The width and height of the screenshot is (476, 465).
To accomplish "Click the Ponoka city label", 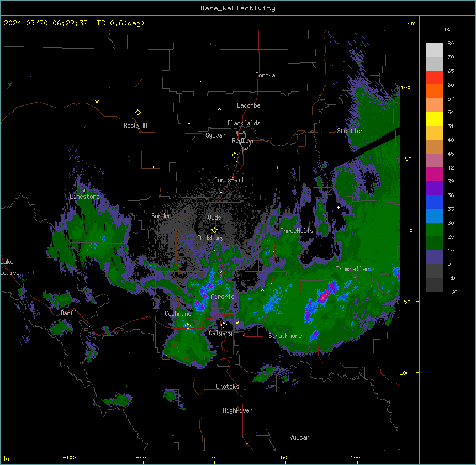I will (265, 75).
